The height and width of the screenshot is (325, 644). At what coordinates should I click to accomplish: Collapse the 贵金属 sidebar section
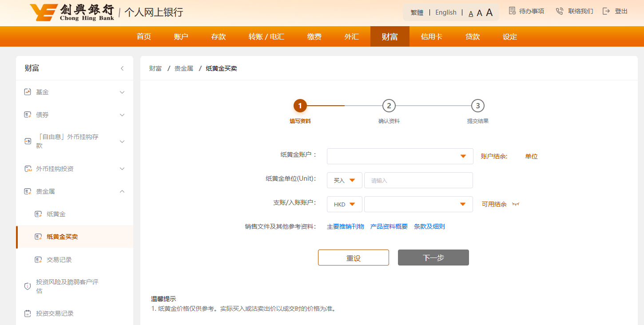[122, 191]
